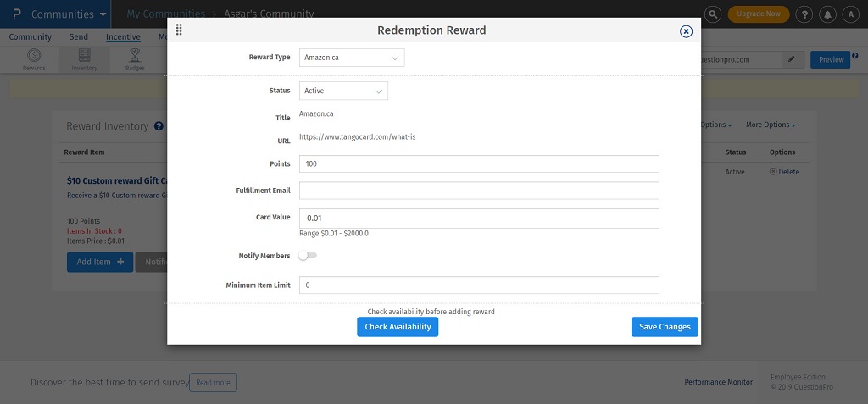Click the Add Item button
The height and width of the screenshot is (404, 868).
tap(100, 262)
